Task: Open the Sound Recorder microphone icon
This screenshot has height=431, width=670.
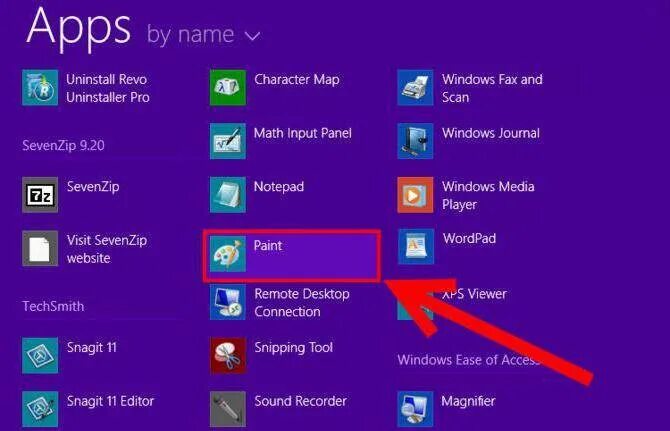Action: [x=228, y=409]
